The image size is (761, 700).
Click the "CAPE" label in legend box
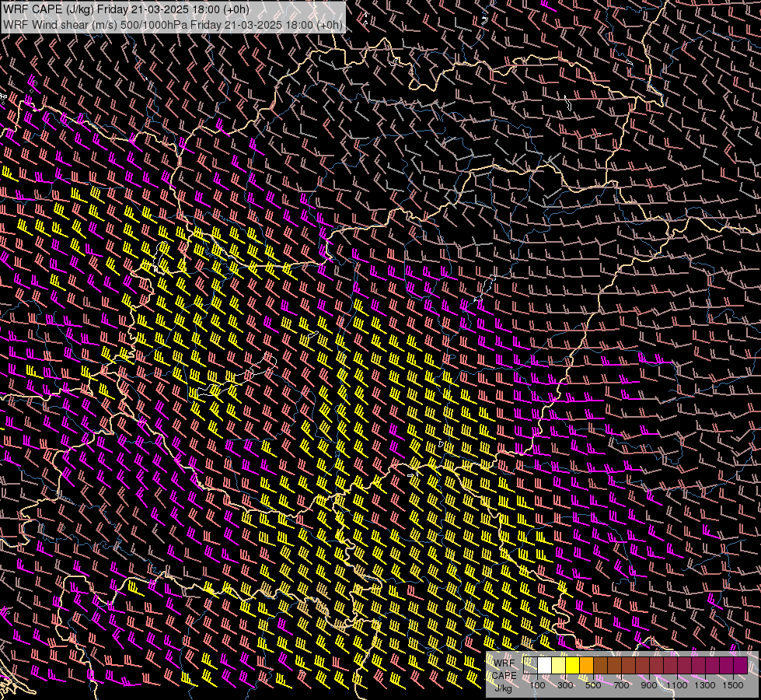(x=504, y=676)
